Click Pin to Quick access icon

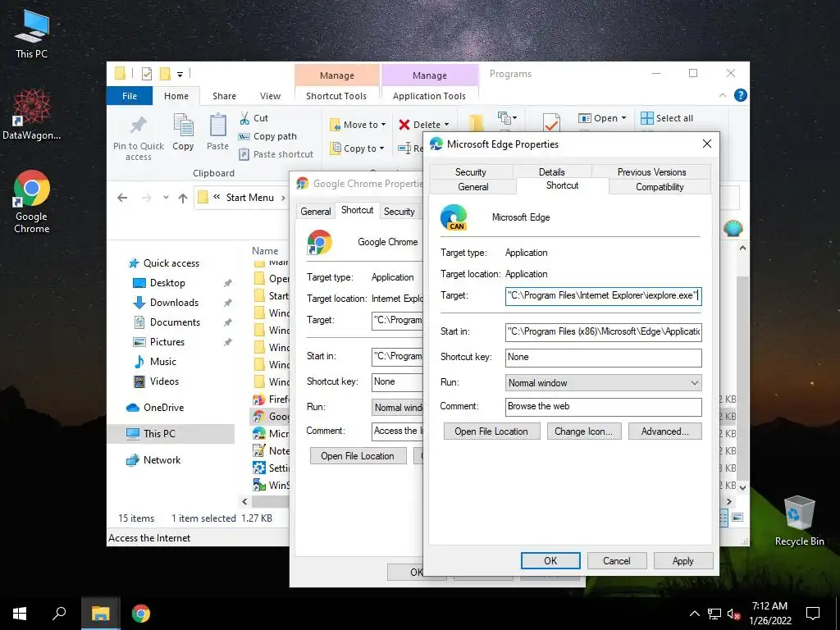click(x=138, y=126)
